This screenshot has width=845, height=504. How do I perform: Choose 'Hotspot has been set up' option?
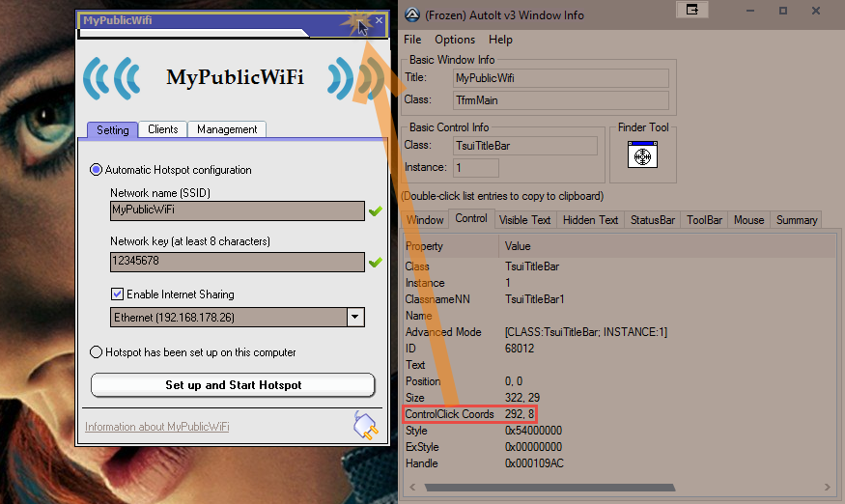(96, 352)
